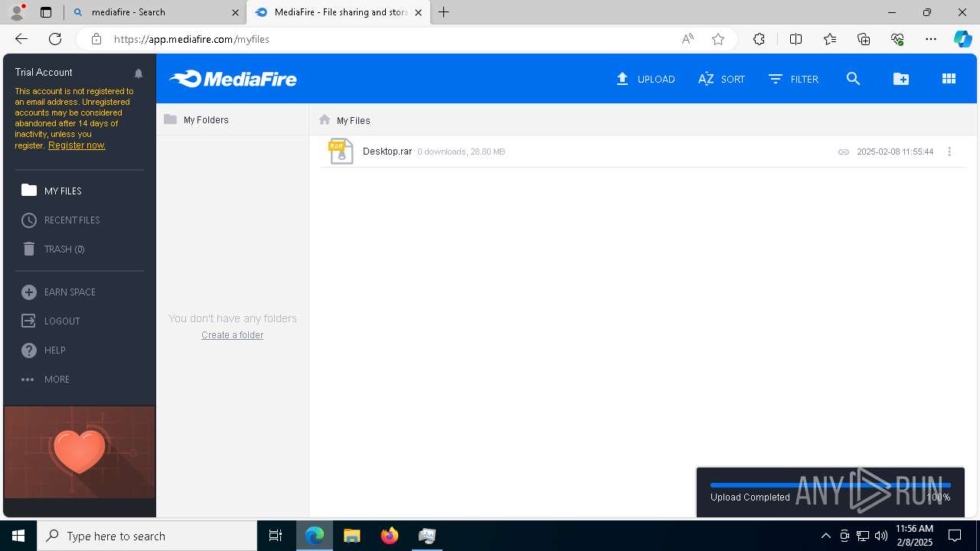Expand the More options item
This screenshot has height=551, width=980.
[x=46, y=380]
